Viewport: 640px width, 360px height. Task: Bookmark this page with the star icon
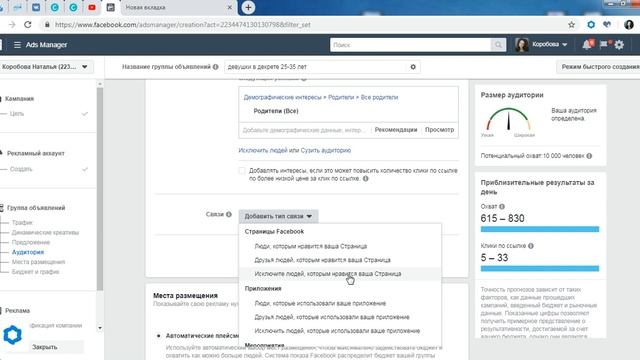click(x=571, y=24)
